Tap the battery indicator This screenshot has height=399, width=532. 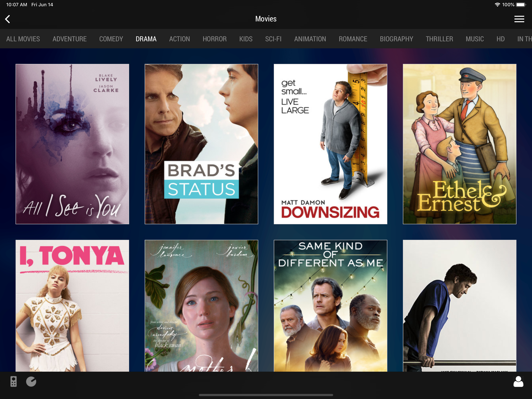[521, 4]
